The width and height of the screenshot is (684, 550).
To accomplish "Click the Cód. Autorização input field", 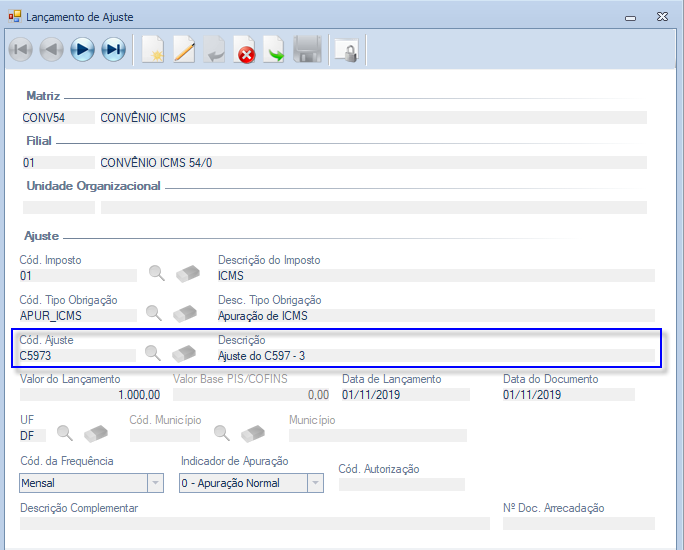I will (402, 484).
